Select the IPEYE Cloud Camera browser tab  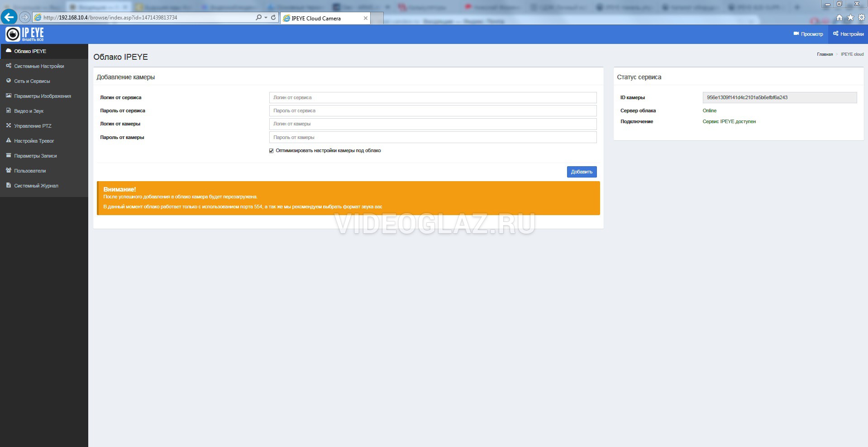(325, 18)
